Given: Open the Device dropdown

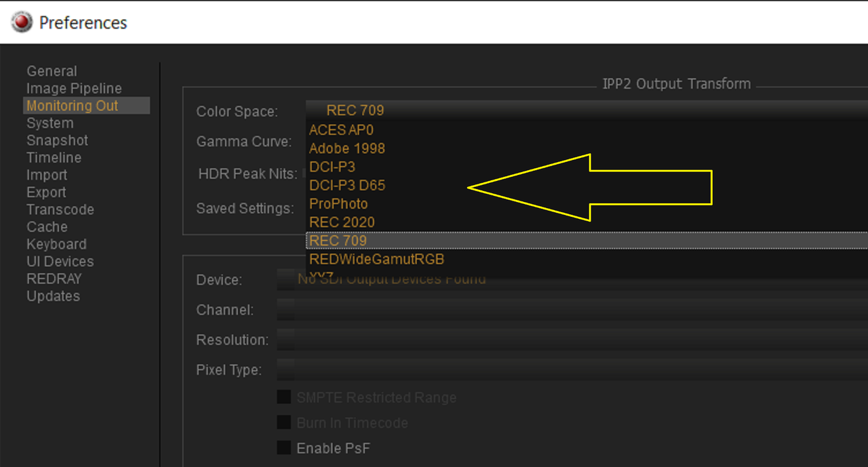Looking at the screenshot, I should (x=572, y=280).
